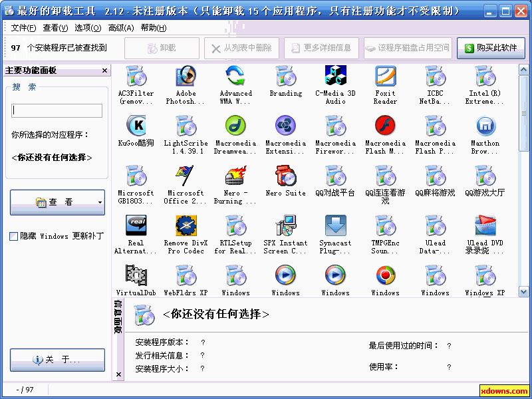Select the Intel(R) Extreme icon
The width and height of the screenshot is (532, 399).
485,76
